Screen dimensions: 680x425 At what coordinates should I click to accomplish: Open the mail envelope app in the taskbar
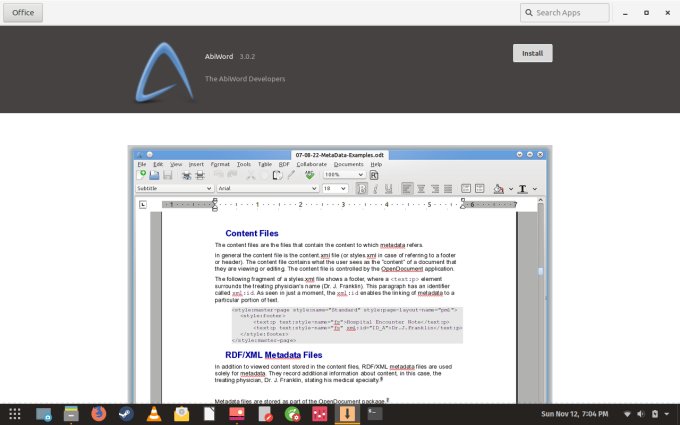pyautogui.click(x=181, y=414)
